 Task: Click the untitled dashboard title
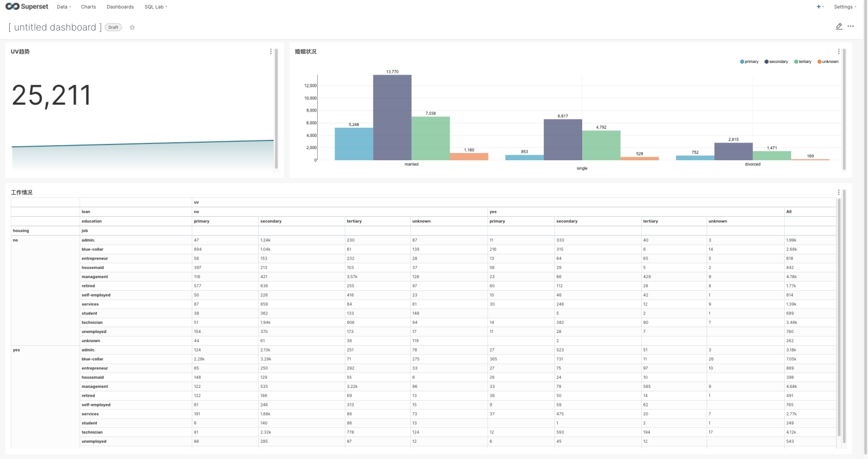click(55, 27)
